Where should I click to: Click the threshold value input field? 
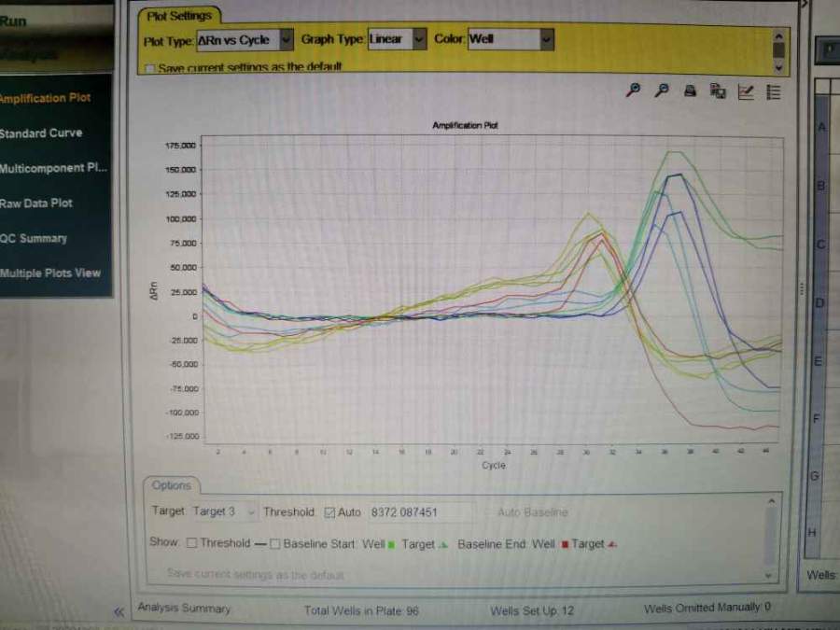point(420,512)
